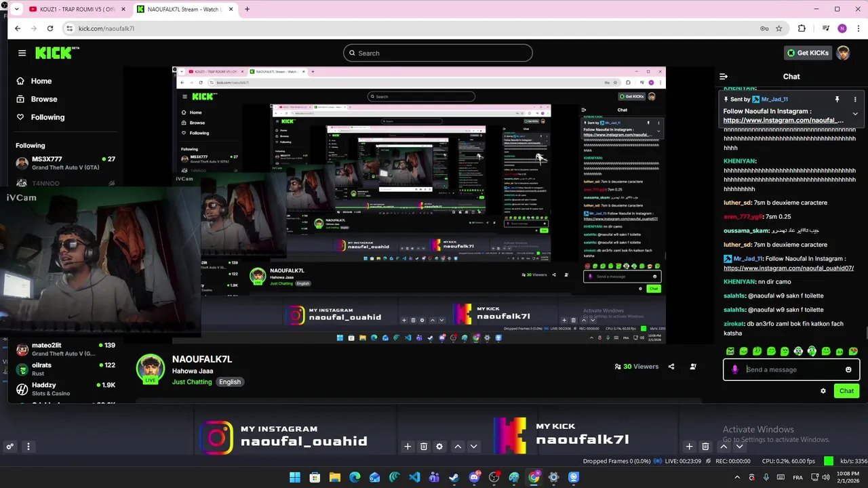The height and width of the screenshot is (488, 868).
Task: Focus the Send a message input
Action: click(x=792, y=369)
